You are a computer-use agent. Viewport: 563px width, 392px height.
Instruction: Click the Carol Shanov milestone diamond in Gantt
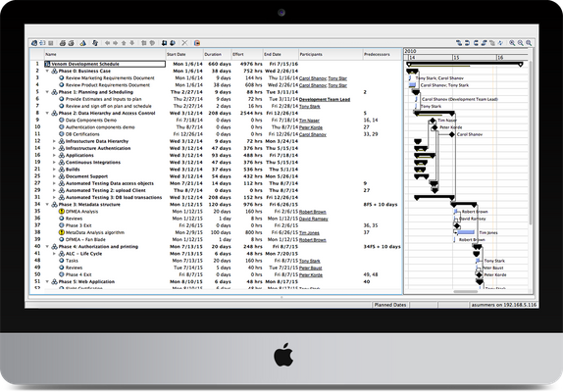[x=452, y=134]
